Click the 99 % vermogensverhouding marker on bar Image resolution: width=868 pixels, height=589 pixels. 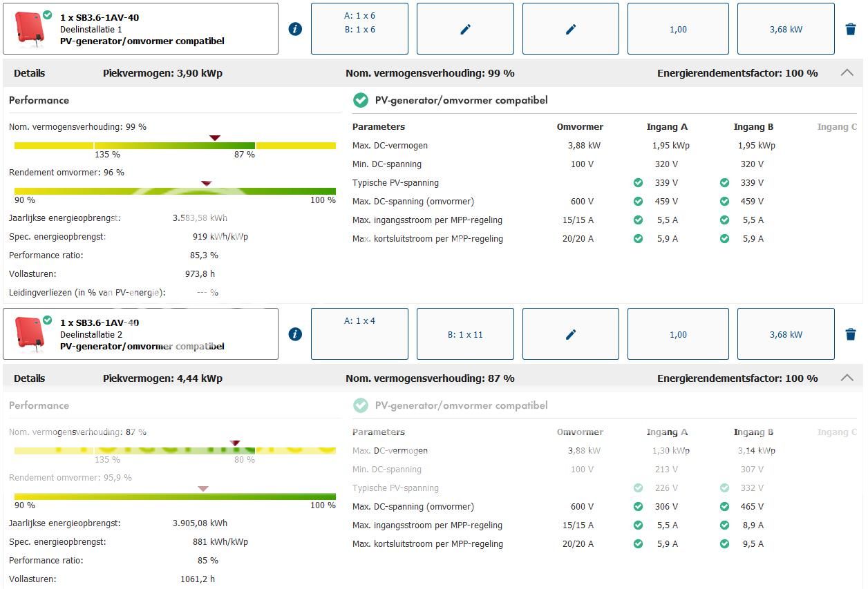[x=215, y=138]
